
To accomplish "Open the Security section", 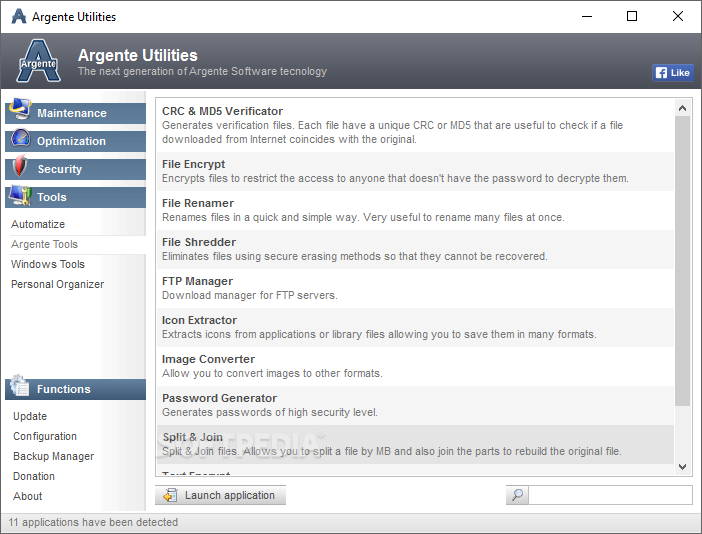I will click(76, 169).
